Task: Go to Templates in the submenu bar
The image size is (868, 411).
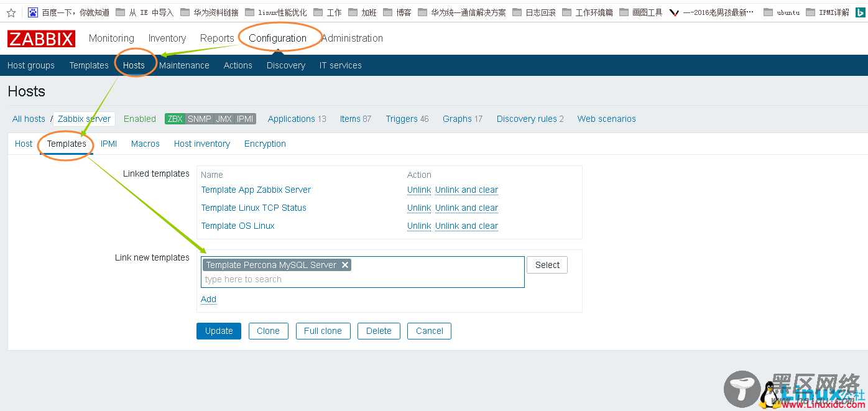Action: tap(89, 65)
